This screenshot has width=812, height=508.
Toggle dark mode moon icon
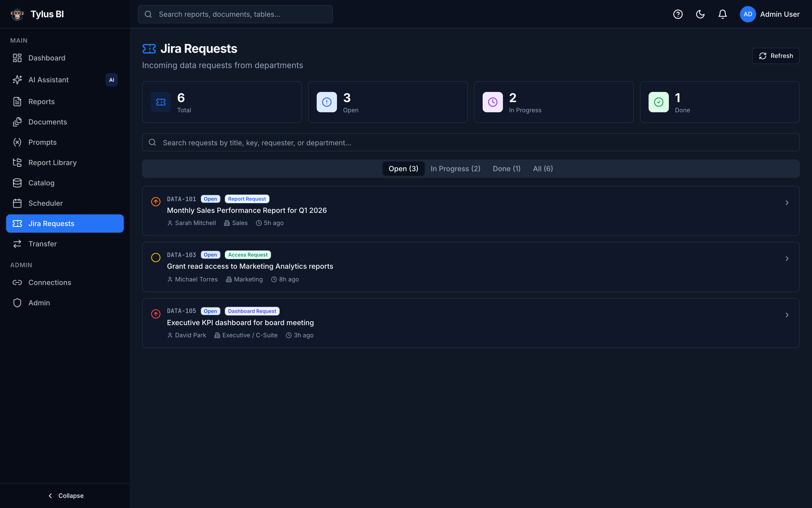click(700, 14)
